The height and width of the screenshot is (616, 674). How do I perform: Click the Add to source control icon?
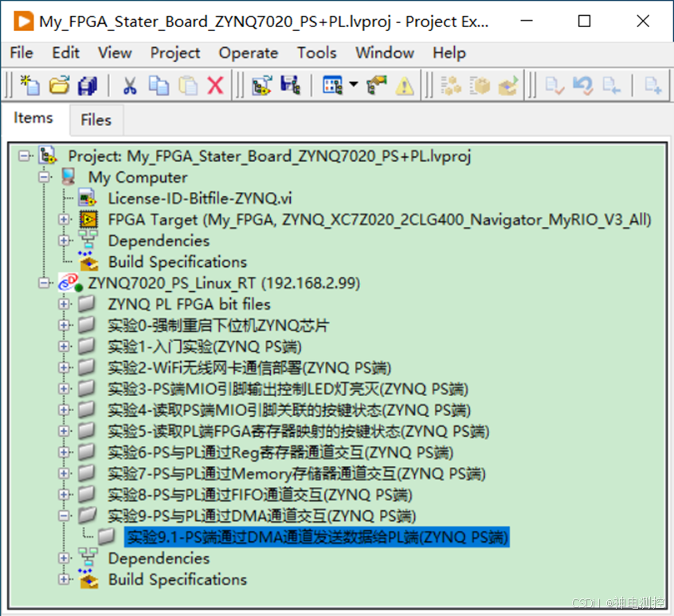[x=653, y=85]
